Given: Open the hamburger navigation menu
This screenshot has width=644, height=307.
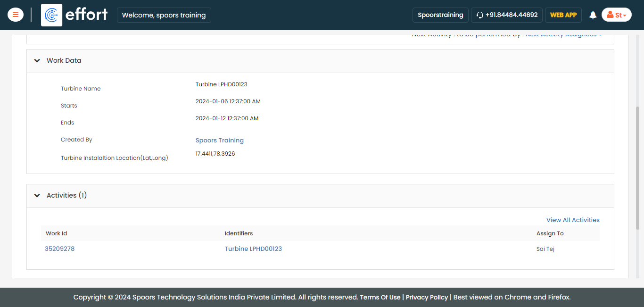Looking at the screenshot, I should click(x=16, y=15).
